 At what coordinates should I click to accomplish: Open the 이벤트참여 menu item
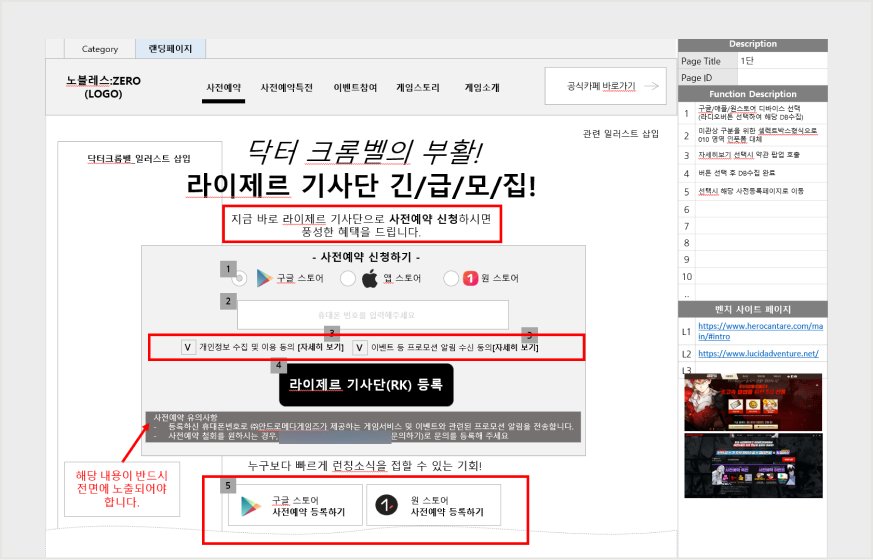(355, 88)
